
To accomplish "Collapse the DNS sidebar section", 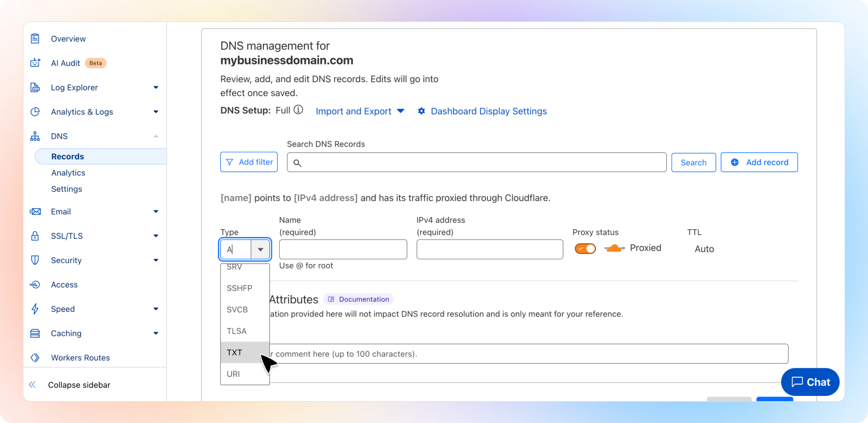I will click(x=156, y=136).
